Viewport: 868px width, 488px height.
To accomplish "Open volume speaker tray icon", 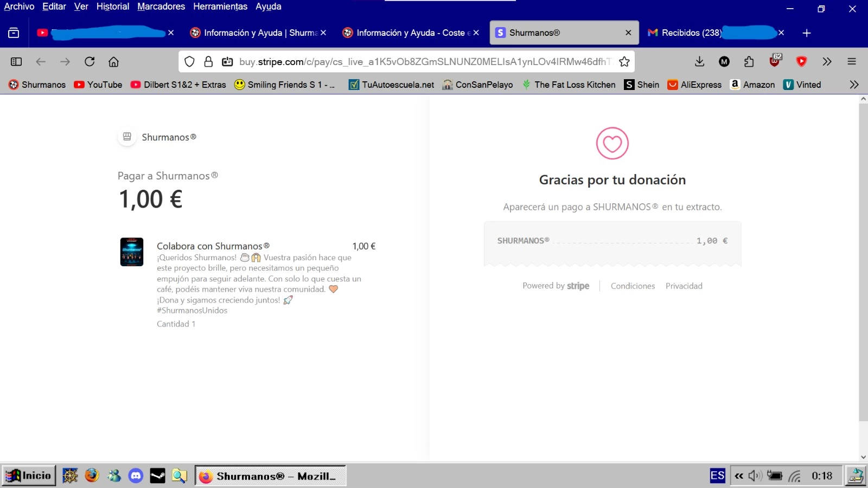I will pos(755,476).
